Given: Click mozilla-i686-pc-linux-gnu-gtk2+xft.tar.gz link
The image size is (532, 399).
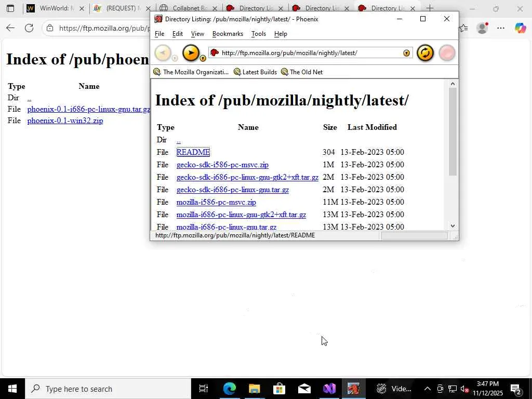Looking at the screenshot, I should (241, 215).
